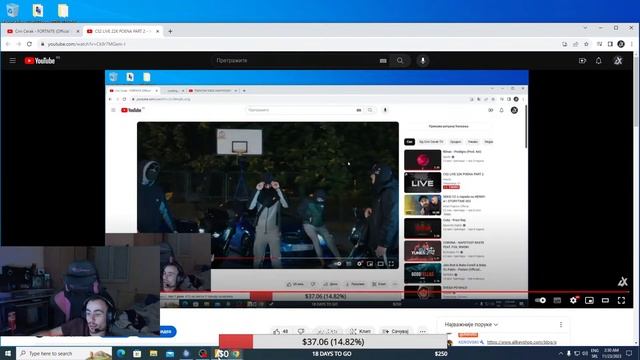Dislike the video with thumbs down
The height and width of the screenshot is (360, 640).
(301, 331)
